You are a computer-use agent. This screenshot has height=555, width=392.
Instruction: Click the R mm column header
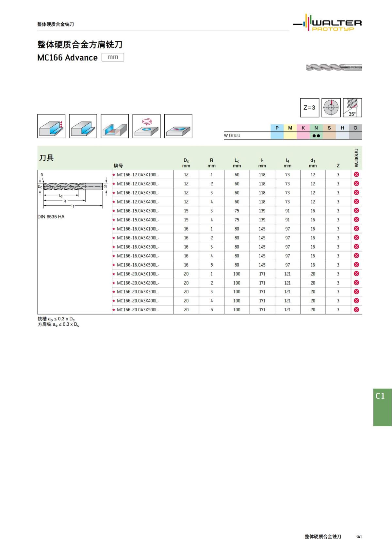(x=212, y=163)
